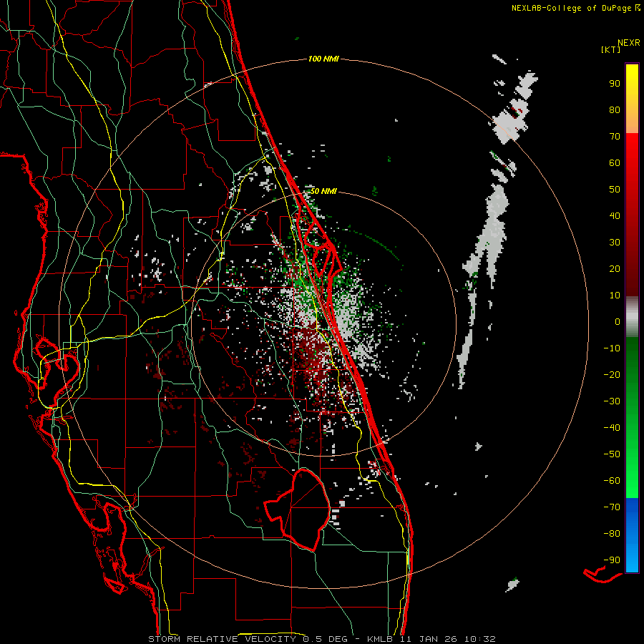Click the [KT] units label
This screenshot has width=644, height=644.
(611, 49)
